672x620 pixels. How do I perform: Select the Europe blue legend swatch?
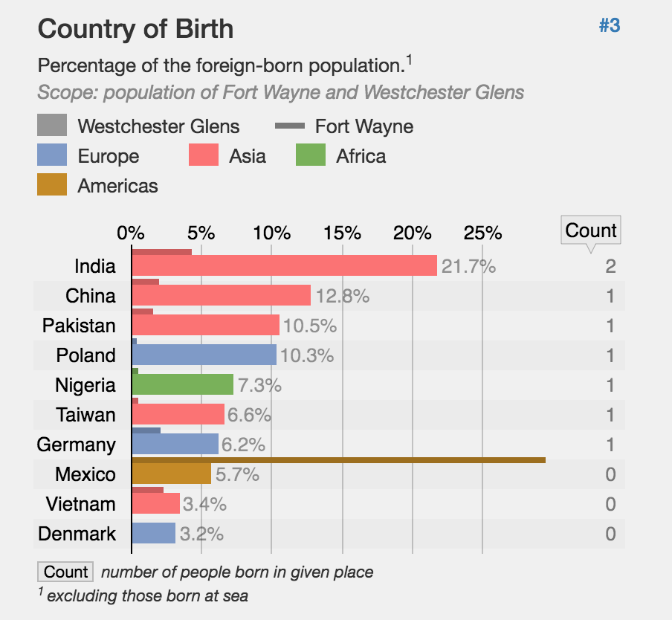[x=52, y=156]
